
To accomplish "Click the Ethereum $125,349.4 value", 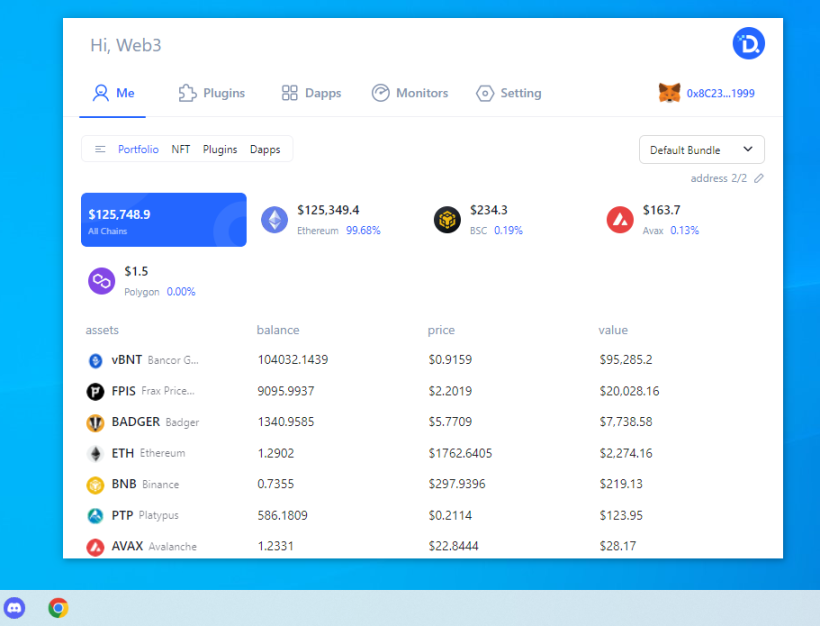I will [x=328, y=210].
